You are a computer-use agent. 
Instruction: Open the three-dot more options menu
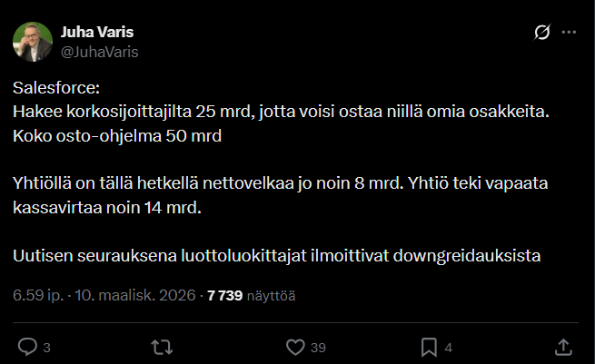click(x=570, y=33)
